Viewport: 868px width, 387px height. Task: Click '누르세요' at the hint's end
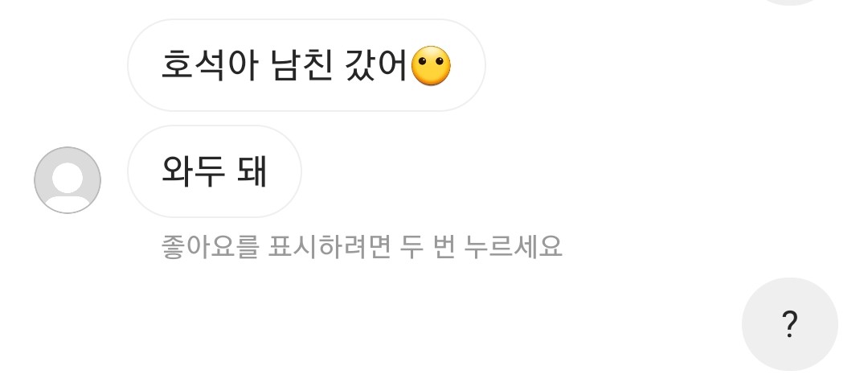(x=514, y=247)
